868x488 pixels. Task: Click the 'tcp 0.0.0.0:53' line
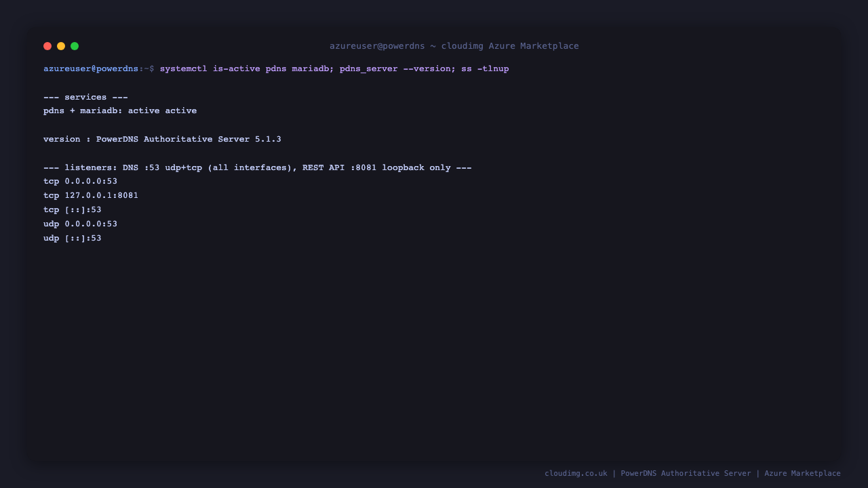click(x=80, y=181)
